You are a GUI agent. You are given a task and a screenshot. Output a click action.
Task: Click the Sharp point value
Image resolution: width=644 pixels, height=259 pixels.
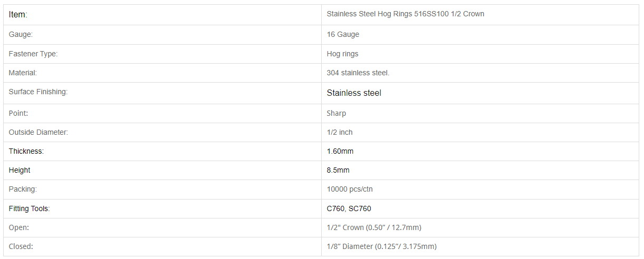pos(337,113)
